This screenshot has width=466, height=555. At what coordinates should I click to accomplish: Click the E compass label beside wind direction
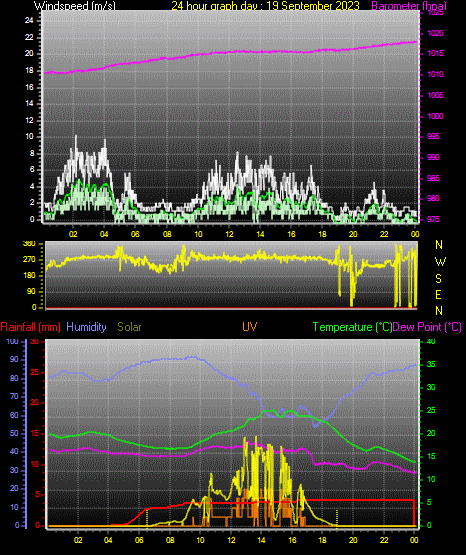coord(438,294)
